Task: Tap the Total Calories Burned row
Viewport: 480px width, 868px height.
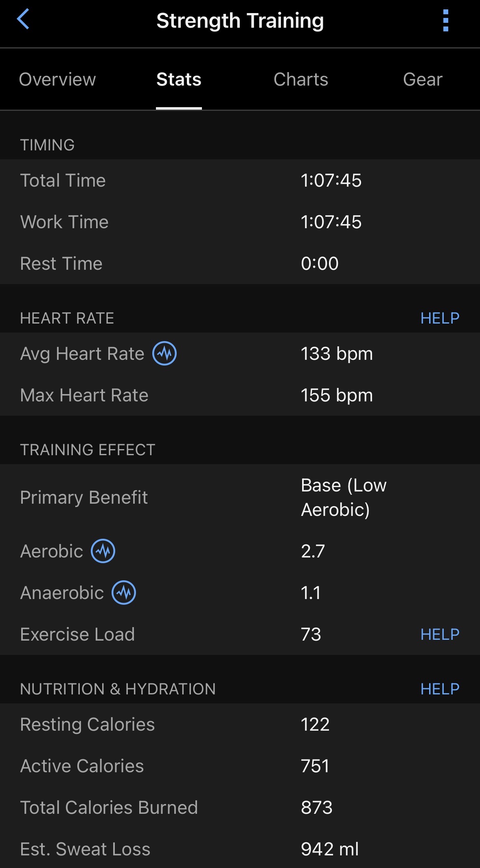Action: [x=240, y=807]
